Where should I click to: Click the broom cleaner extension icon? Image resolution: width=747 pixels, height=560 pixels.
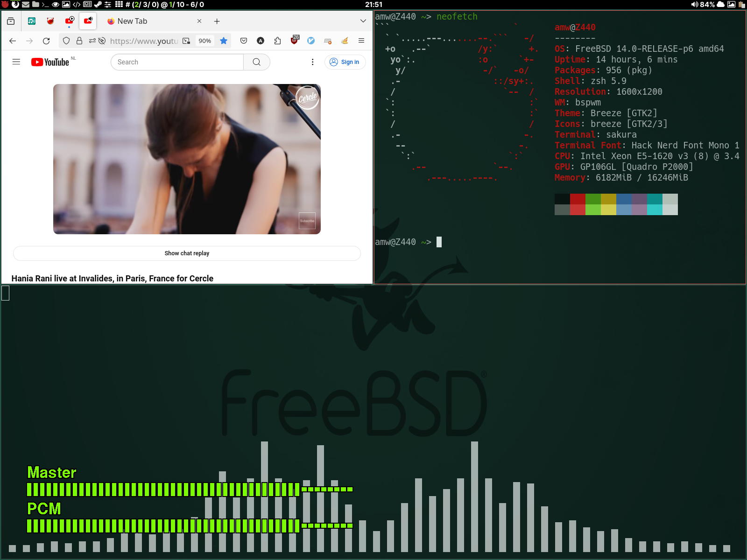[x=345, y=41]
